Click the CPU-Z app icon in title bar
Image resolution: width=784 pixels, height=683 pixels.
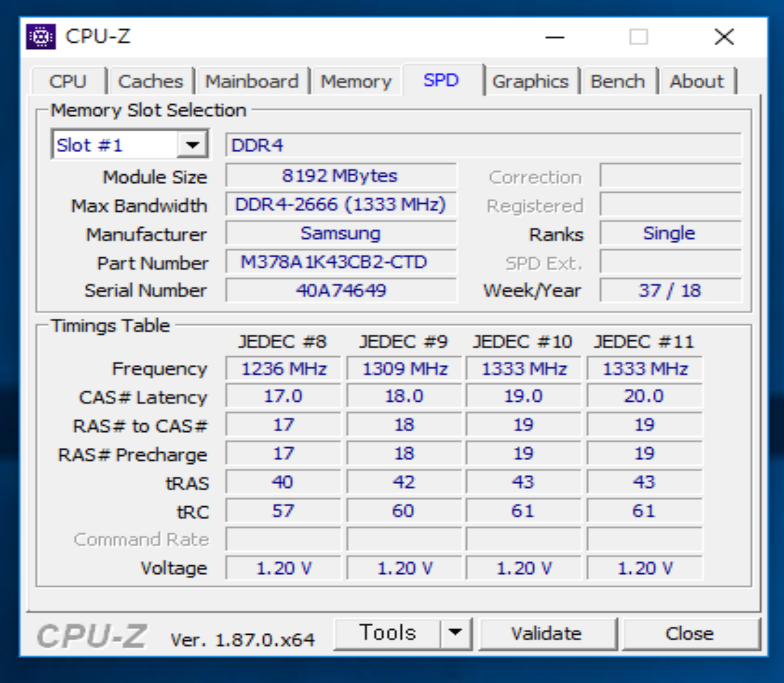pyautogui.click(x=41, y=37)
